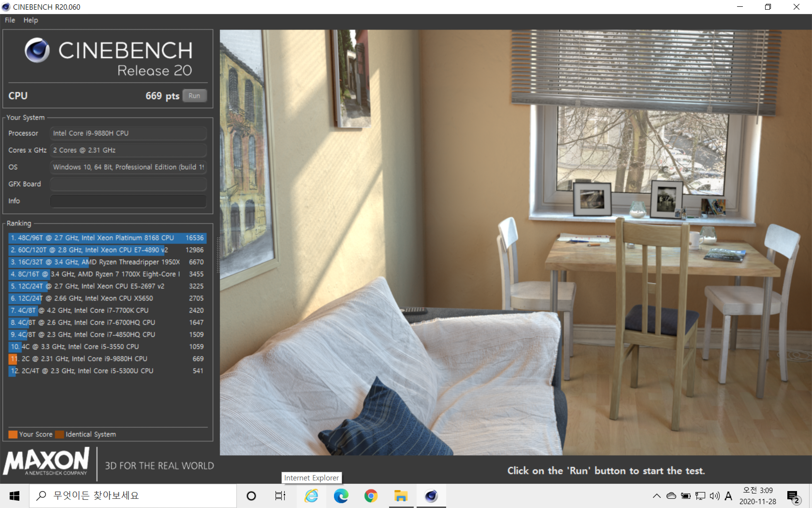The height and width of the screenshot is (508, 812).
Task: Click the empty GFX Board field
Action: tap(128, 184)
